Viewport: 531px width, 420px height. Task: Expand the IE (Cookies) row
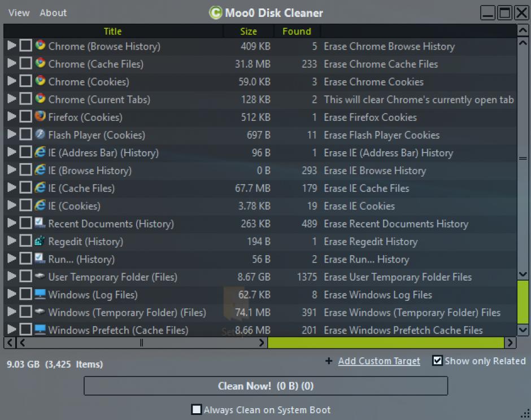(12, 205)
